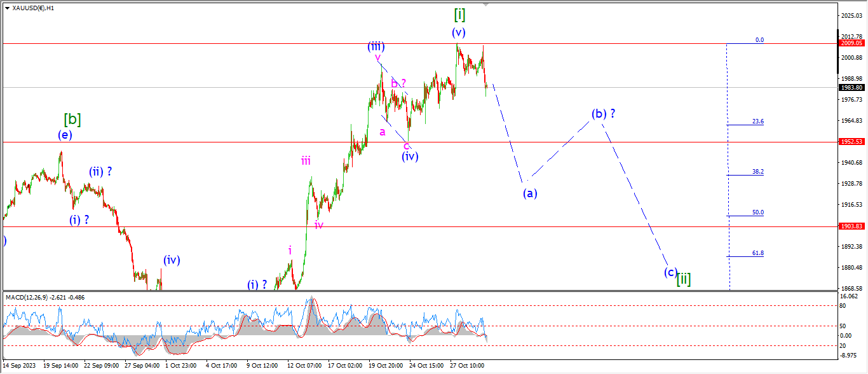Viewport: 868px width, 374px height.
Task: Open the XAUUSD chart dropdown arrow
Action: [6, 8]
